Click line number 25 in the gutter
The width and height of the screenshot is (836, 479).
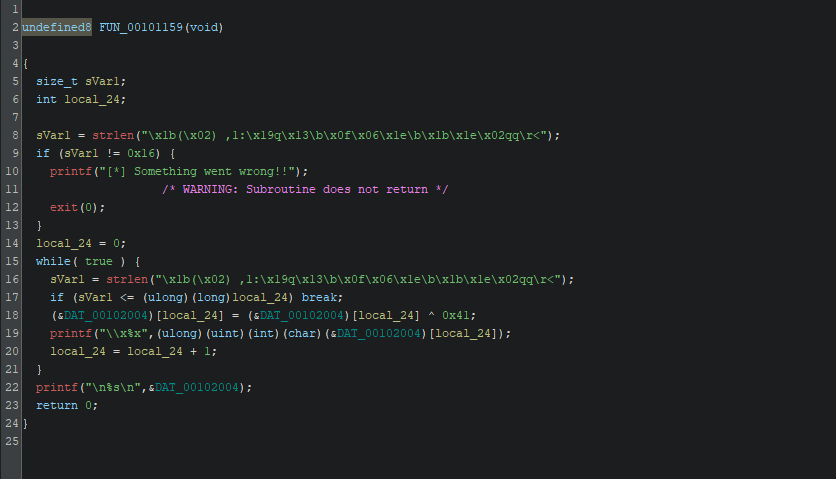click(13, 441)
